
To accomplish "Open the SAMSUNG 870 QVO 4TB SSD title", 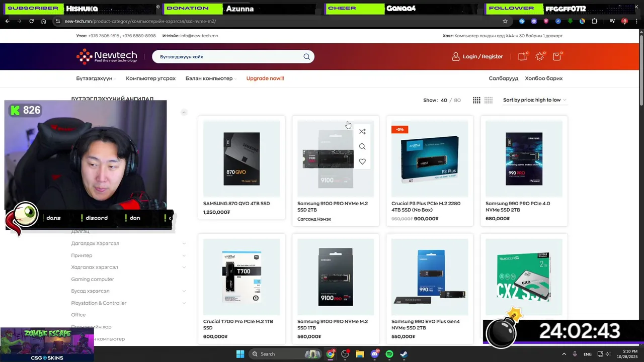I will click(236, 204).
